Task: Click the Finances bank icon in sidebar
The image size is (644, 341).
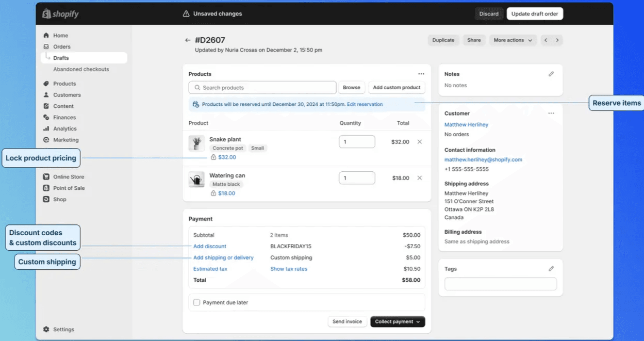Action: point(46,118)
